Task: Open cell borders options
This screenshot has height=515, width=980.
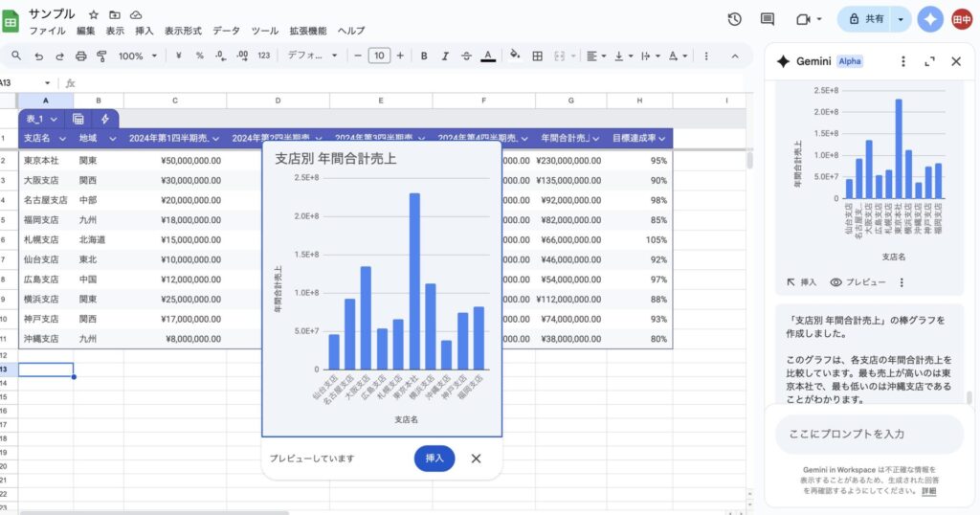Action: tap(537, 56)
